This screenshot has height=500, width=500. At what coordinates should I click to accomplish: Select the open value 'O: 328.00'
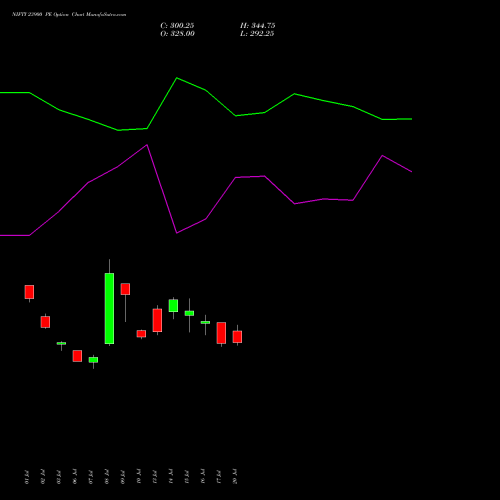[177, 34]
